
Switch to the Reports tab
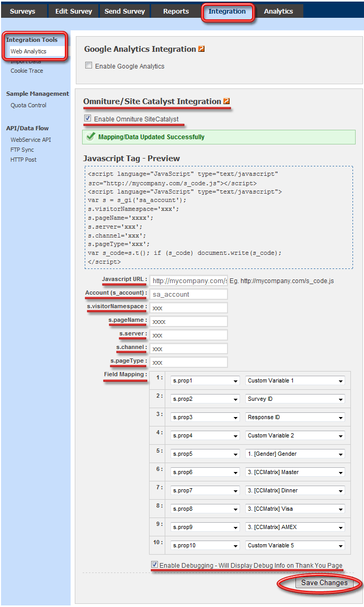point(176,11)
